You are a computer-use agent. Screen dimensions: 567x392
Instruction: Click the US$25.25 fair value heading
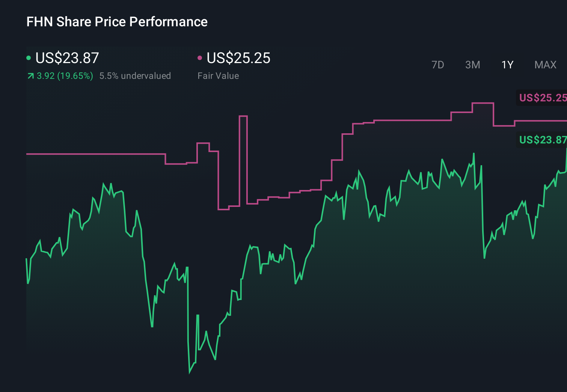click(x=238, y=58)
